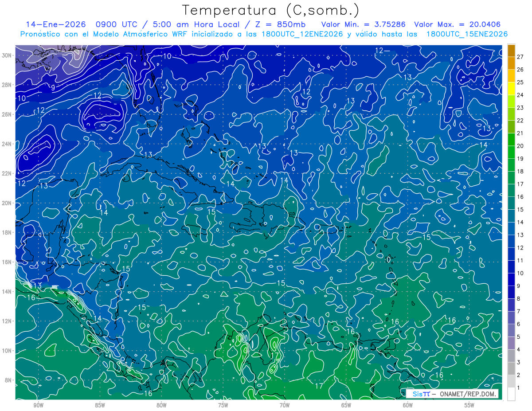Click the 30N latitude axis label
Image resolution: width=532 pixels, height=411 pixels.
coord(8,55)
